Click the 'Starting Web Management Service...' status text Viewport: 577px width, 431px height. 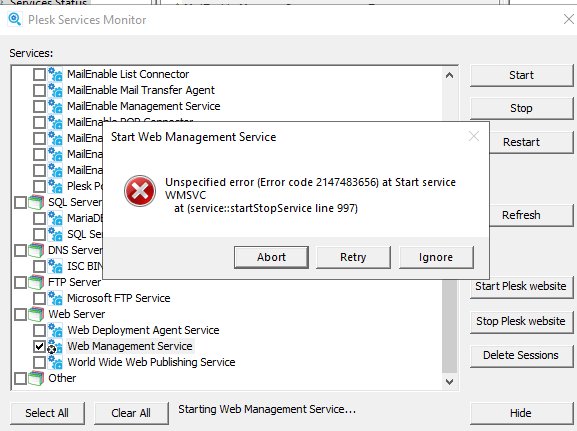(267, 409)
